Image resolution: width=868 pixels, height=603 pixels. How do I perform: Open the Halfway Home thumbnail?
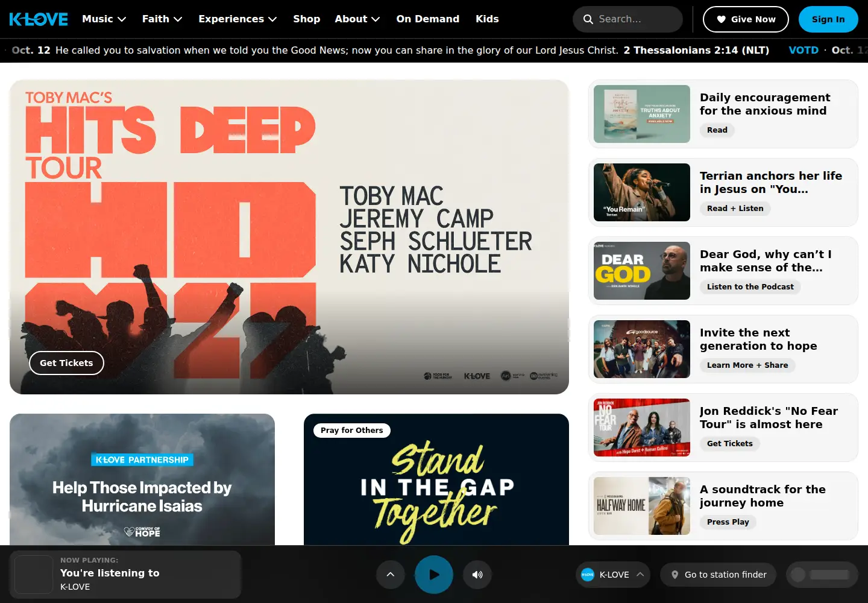point(642,506)
